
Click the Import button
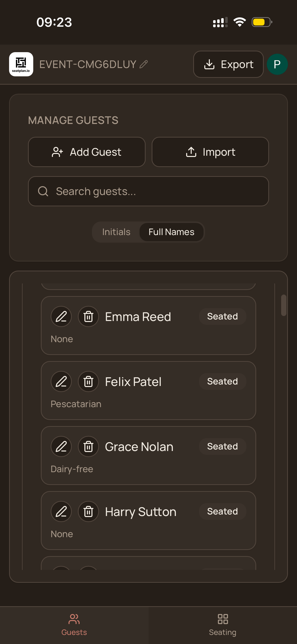click(210, 152)
